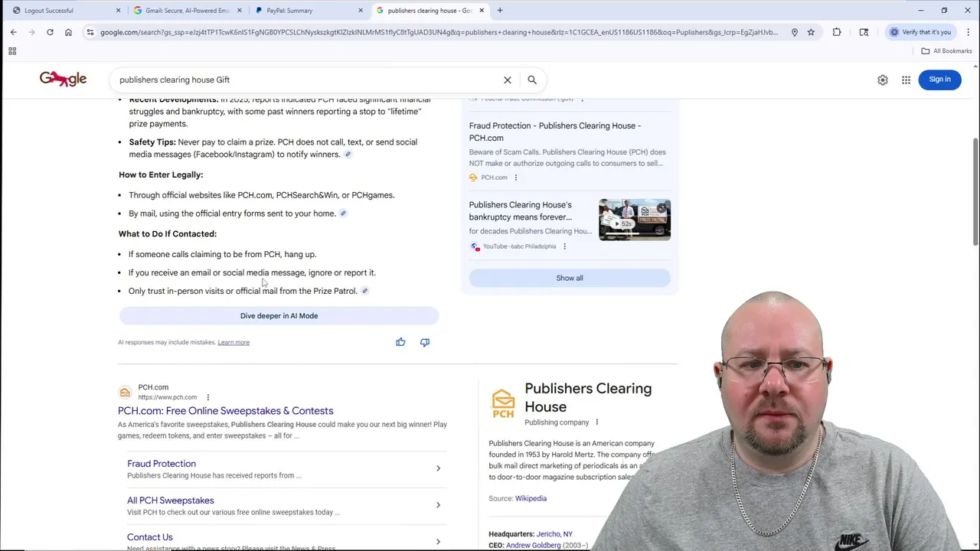Click the Google logo
Image resolution: width=980 pixels, height=551 pixels.
[63, 79]
